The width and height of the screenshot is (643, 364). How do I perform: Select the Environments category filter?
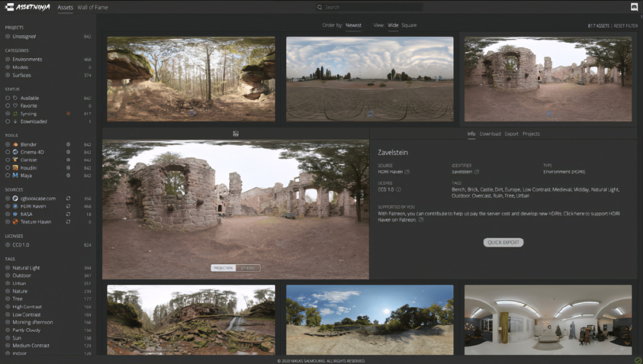coord(27,60)
